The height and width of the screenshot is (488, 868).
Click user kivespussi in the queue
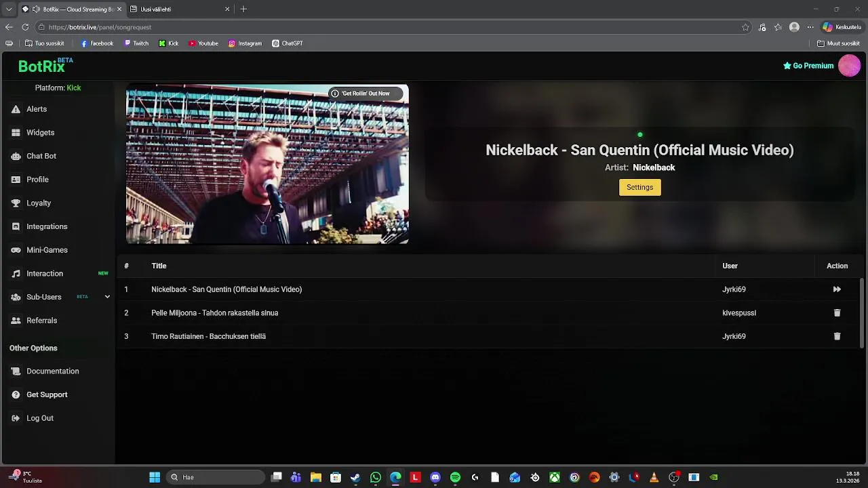coord(739,313)
